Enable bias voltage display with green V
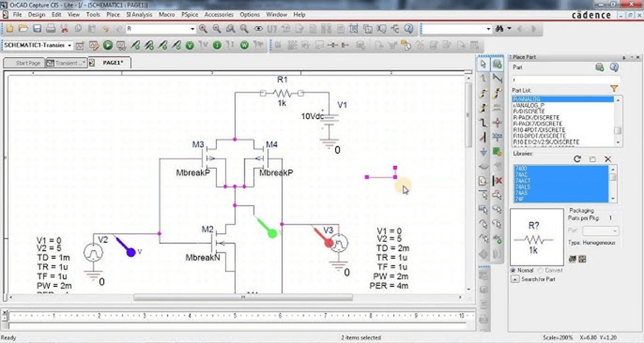 pyautogui.click(x=190, y=45)
